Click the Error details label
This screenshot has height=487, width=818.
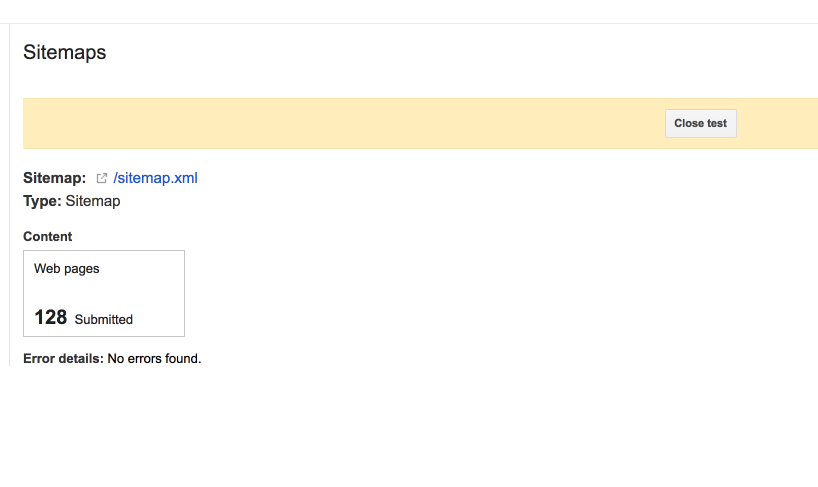coord(63,359)
